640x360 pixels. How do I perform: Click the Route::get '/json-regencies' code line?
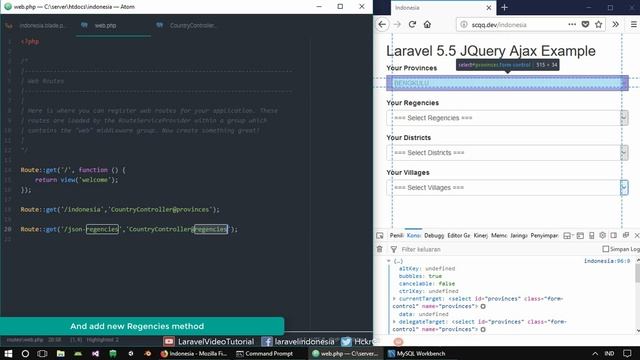click(129, 229)
